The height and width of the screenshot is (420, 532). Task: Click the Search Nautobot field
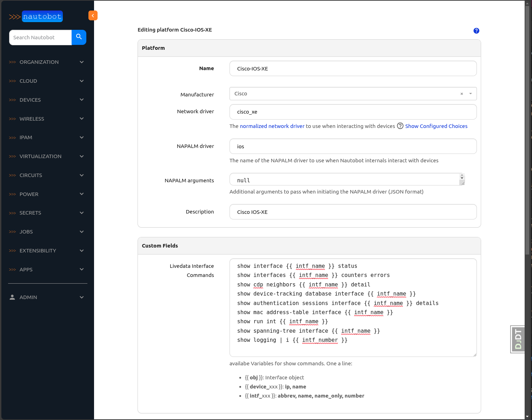[x=40, y=38]
